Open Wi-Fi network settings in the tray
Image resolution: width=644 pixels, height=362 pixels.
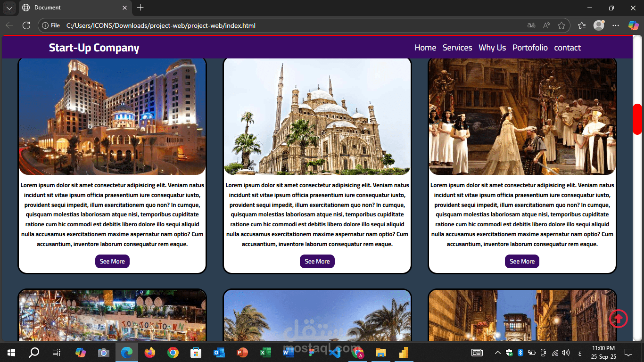[x=555, y=353]
